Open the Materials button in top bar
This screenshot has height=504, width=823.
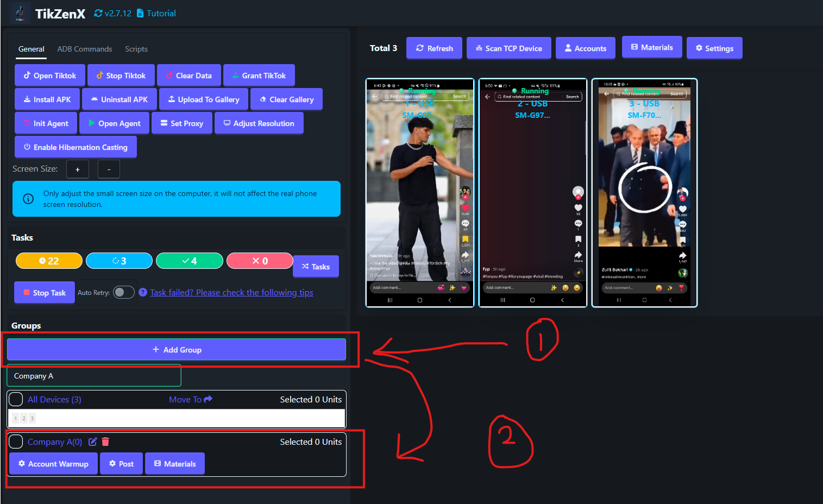coord(652,47)
